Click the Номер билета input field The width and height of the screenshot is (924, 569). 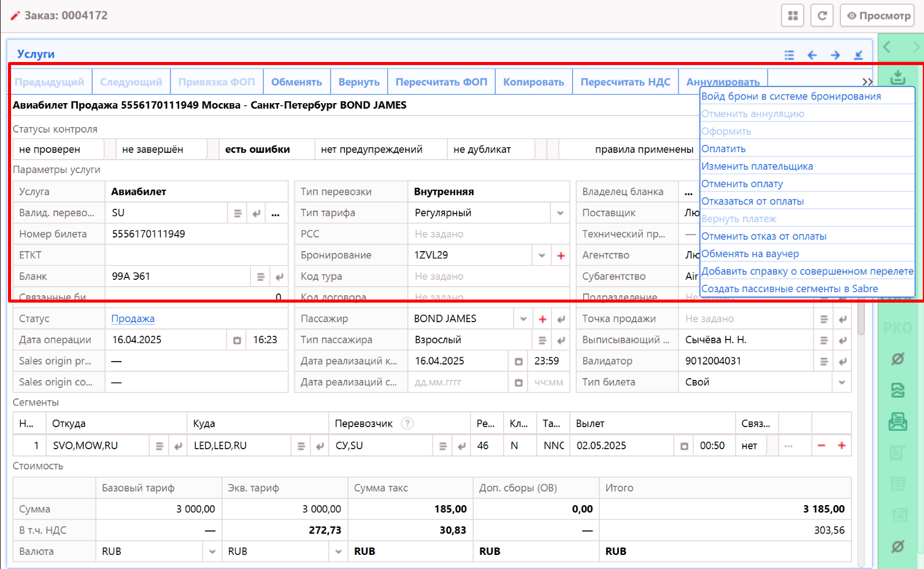pyautogui.click(x=196, y=234)
